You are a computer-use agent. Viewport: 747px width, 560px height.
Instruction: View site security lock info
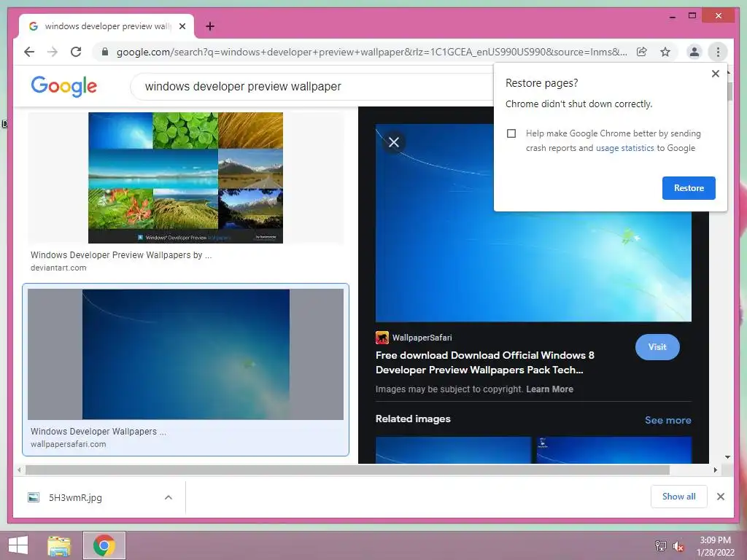(105, 52)
